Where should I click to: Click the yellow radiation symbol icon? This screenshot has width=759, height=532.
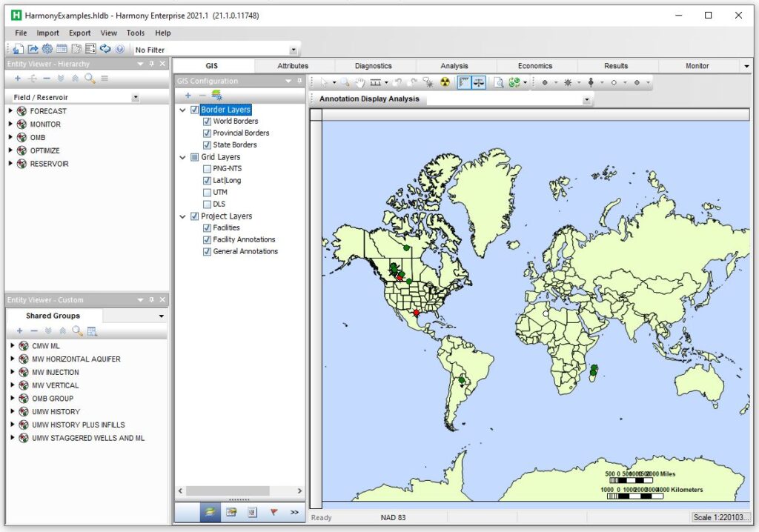pos(445,83)
